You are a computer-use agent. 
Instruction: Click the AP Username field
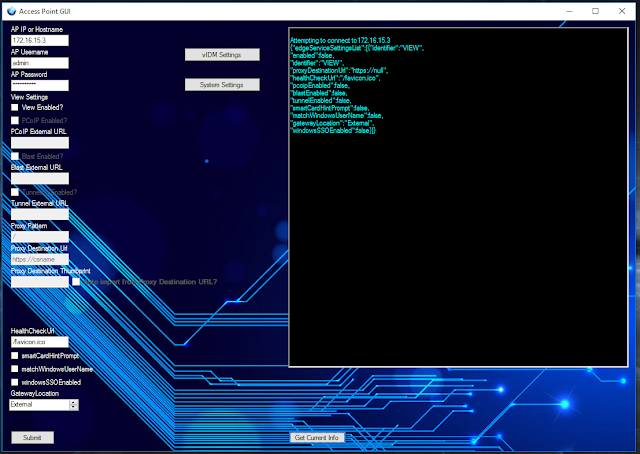click(40, 62)
